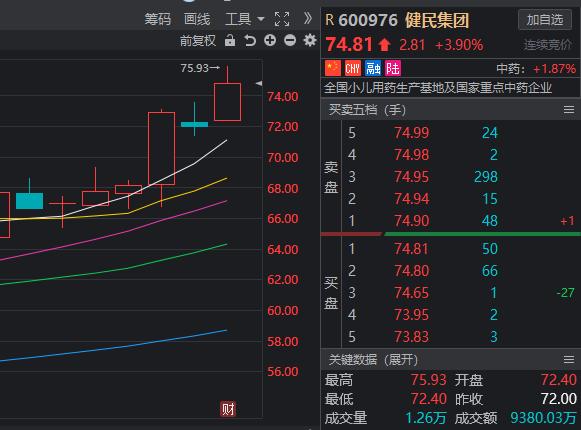Click the CNY currency badge
This screenshot has width=581, height=430.
[x=352, y=68]
